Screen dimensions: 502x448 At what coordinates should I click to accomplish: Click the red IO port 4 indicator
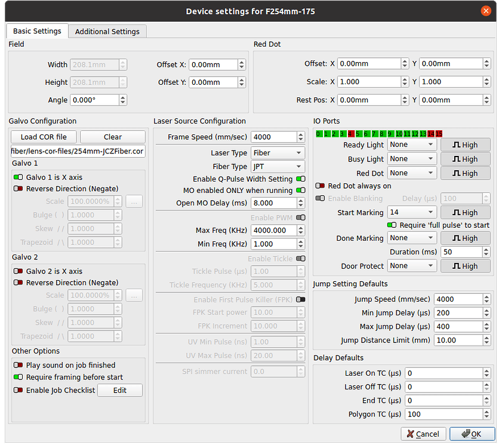click(x=350, y=134)
